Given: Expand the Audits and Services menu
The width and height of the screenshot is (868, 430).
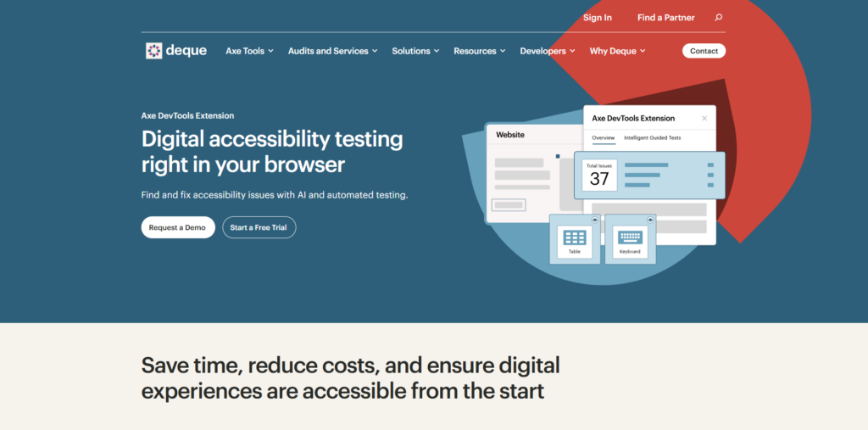Looking at the screenshot, I should 332,51.
